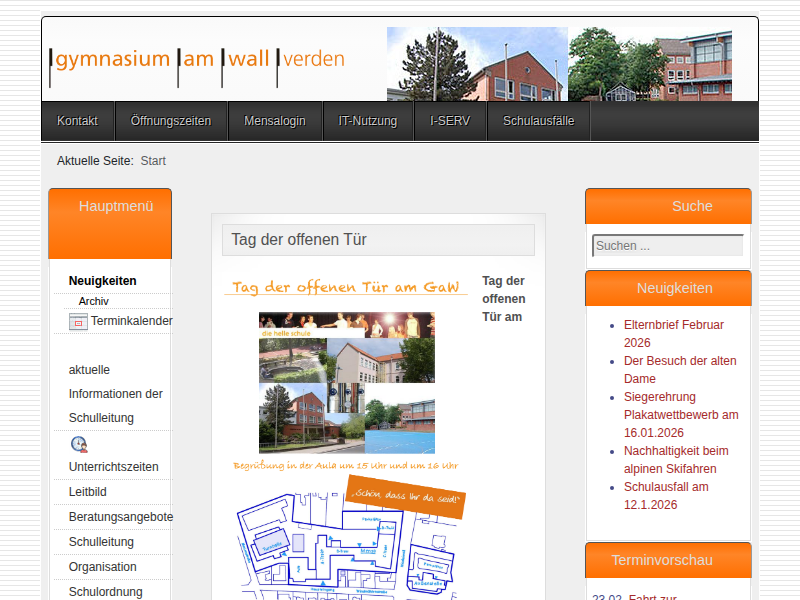Open the Öffnungszeiten navigation tab

(x=171, y=121)
